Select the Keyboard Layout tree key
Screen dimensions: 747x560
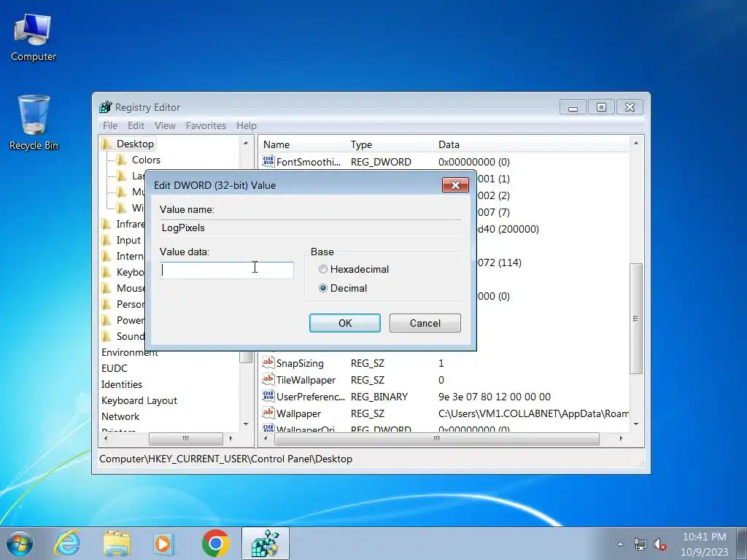pyautogui.click(x=139, y=400)
